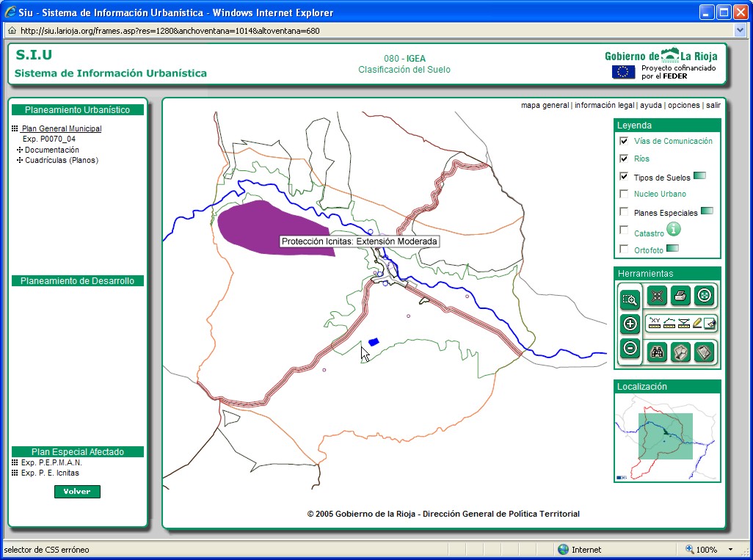Click the zoom out minus tool
The image size is (753, 560).
point(630,348)
